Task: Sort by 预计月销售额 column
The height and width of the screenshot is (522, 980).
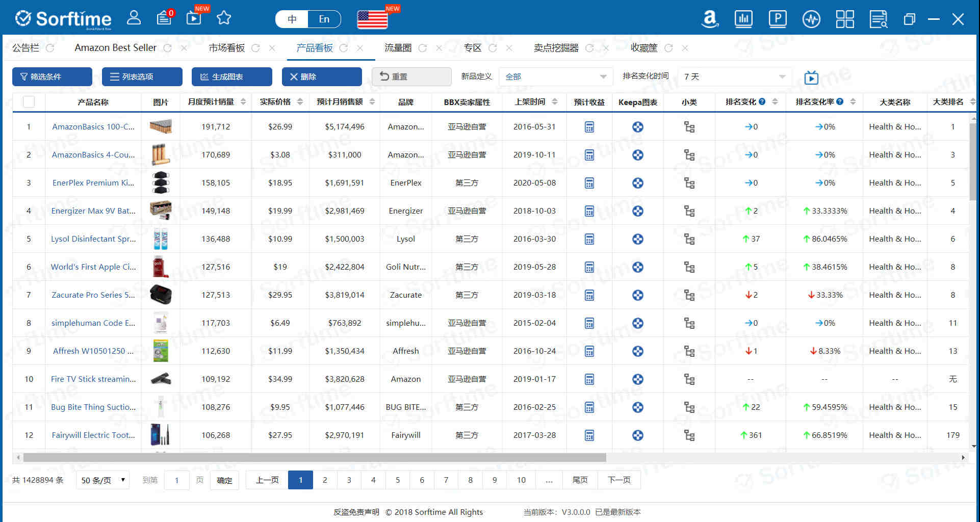Action: tap(372, 102)
